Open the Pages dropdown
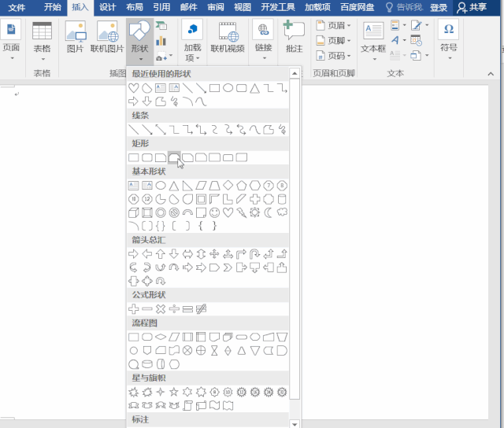 click(11, 40)
